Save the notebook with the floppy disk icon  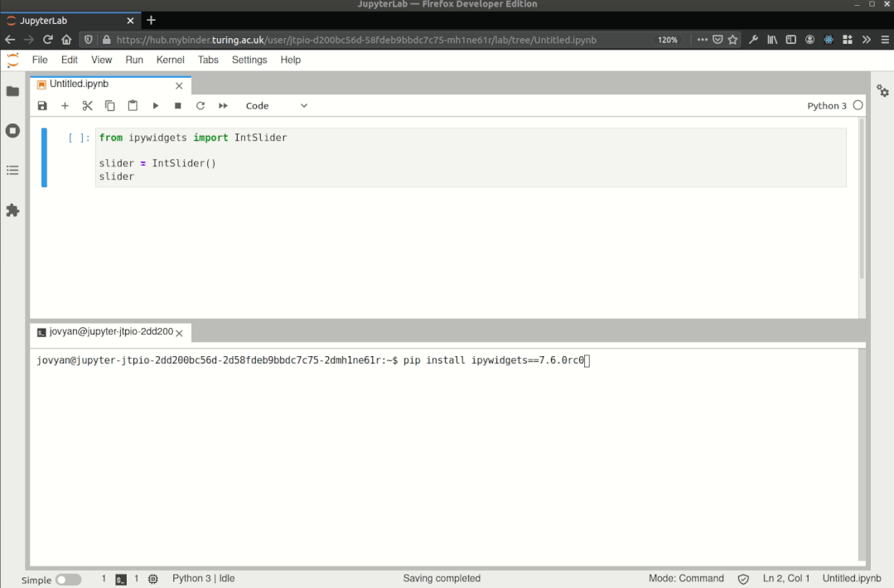pyautogui.click(x=42, y=106)
